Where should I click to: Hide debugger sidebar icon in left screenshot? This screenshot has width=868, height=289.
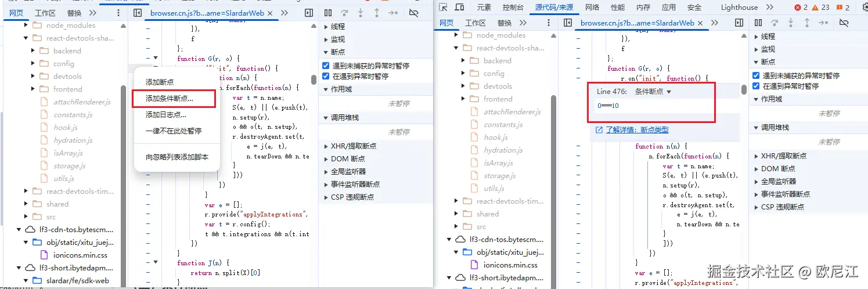309,13
